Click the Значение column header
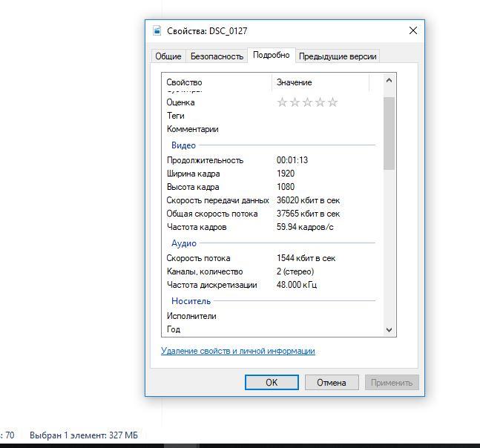This screenshot has width=480, height=448. (320, 82)
